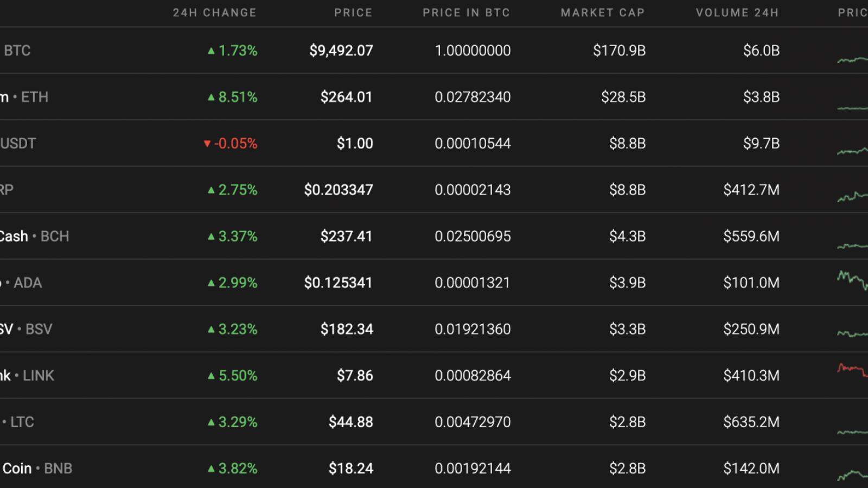Click the price $44.88
This screenshot has width=868, height=488.
(x=350, y=422)
